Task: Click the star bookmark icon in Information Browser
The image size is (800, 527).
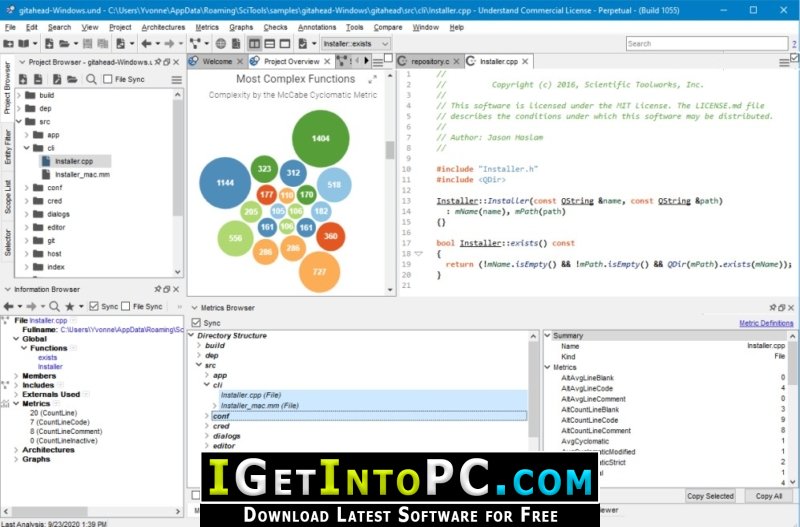Action: click(70, 306)
